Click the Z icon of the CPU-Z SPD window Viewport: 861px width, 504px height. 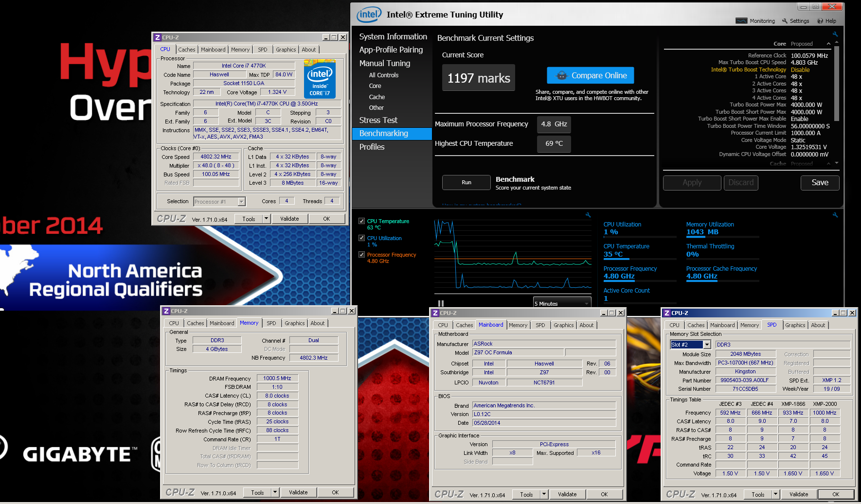[x=667, y=313]
